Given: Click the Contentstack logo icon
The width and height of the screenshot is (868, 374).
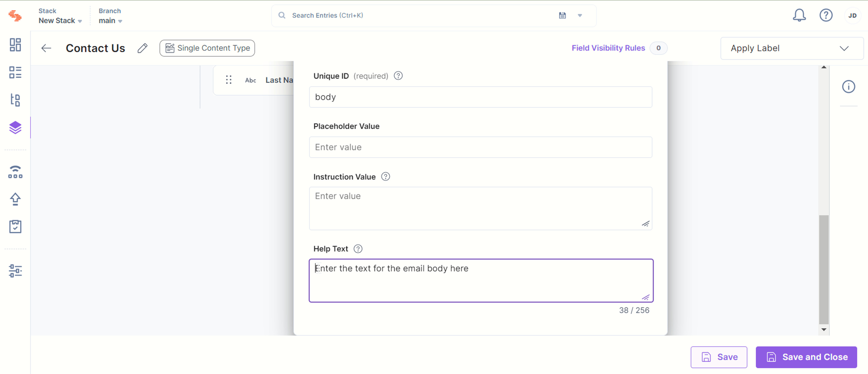Looking at the screenshot, I should point(15,16).
